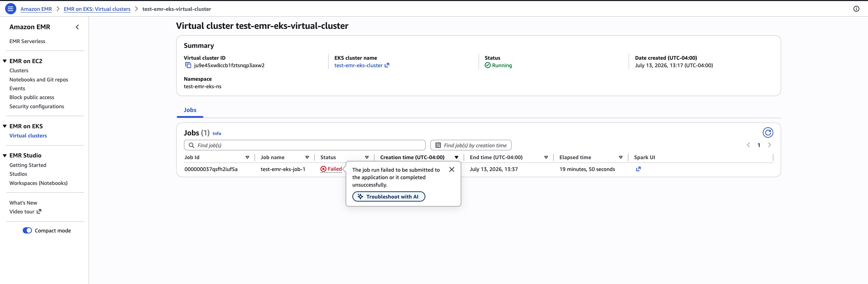Image resolution: width=868 pixels, height=284 pixels.
Task: Click the Failed status link
Action: click(335, 169)
